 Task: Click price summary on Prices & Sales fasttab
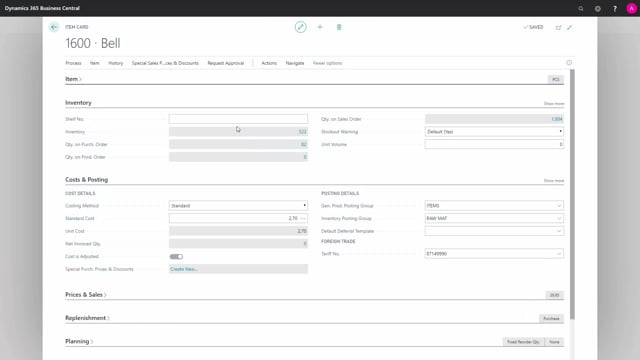click(554, 295)
